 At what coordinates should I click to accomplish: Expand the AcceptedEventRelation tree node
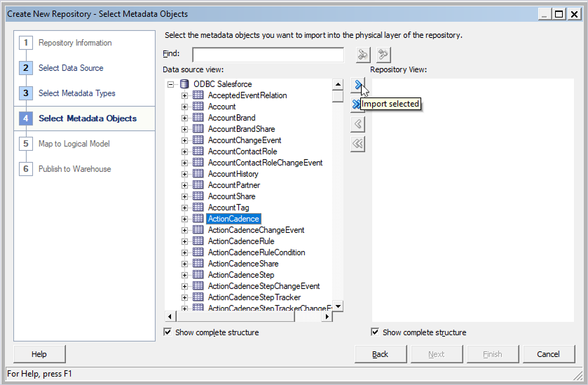185,95
